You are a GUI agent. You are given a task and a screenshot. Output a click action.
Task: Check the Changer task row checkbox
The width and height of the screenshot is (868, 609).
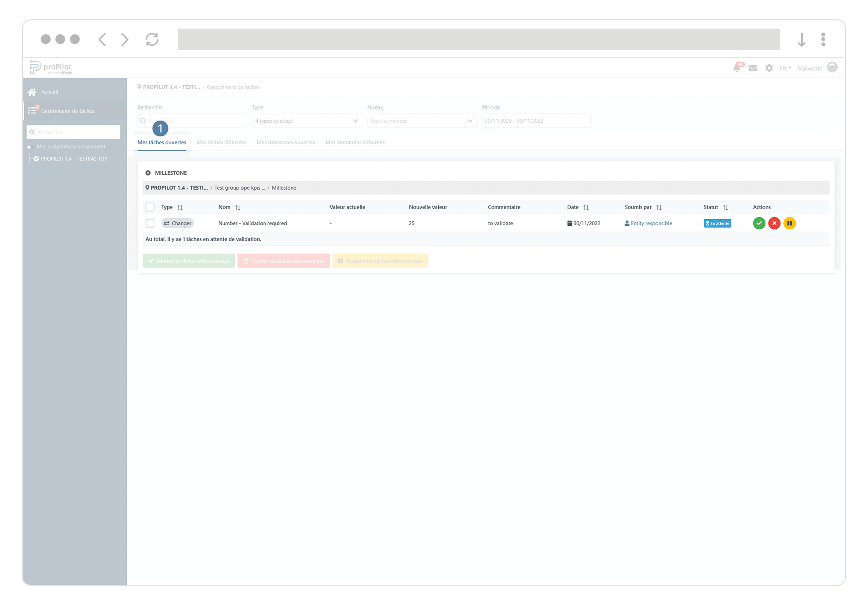pos(150,224)
